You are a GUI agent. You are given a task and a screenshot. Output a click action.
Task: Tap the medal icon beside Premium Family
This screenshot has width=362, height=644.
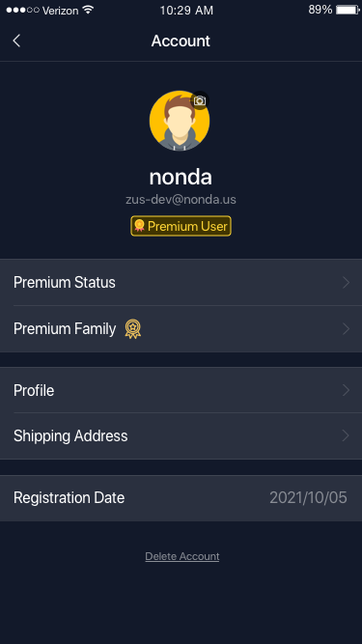pos(132,329)
